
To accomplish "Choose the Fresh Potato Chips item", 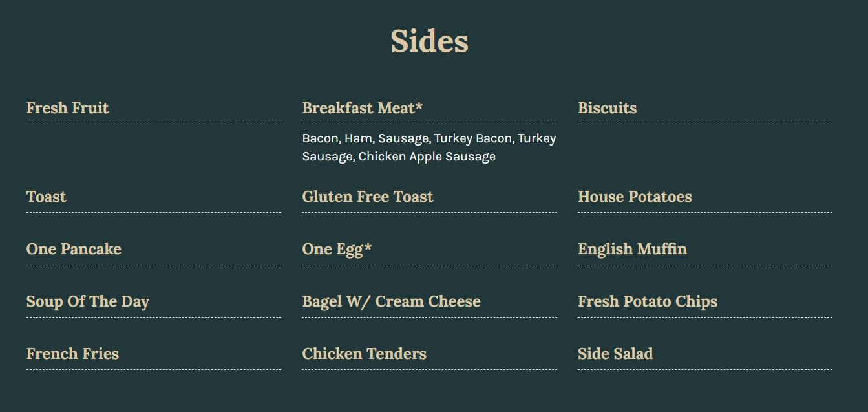I will [x=648, y=301].
